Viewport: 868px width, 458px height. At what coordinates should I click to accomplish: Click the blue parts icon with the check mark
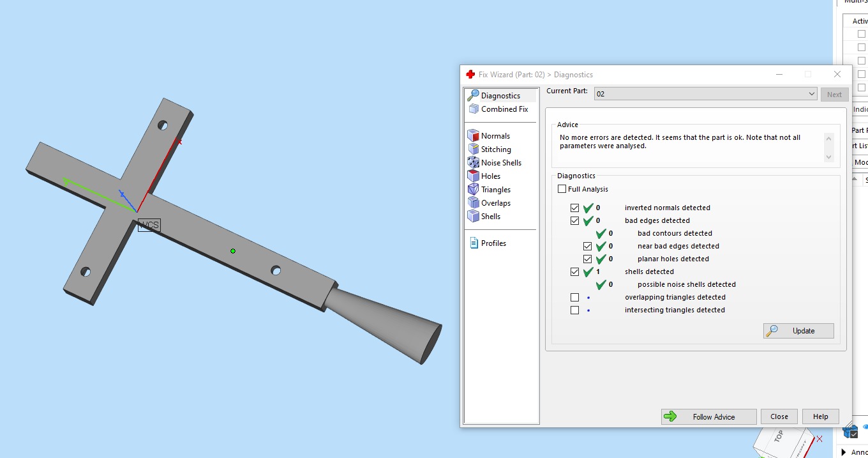(x=850, y=432)
